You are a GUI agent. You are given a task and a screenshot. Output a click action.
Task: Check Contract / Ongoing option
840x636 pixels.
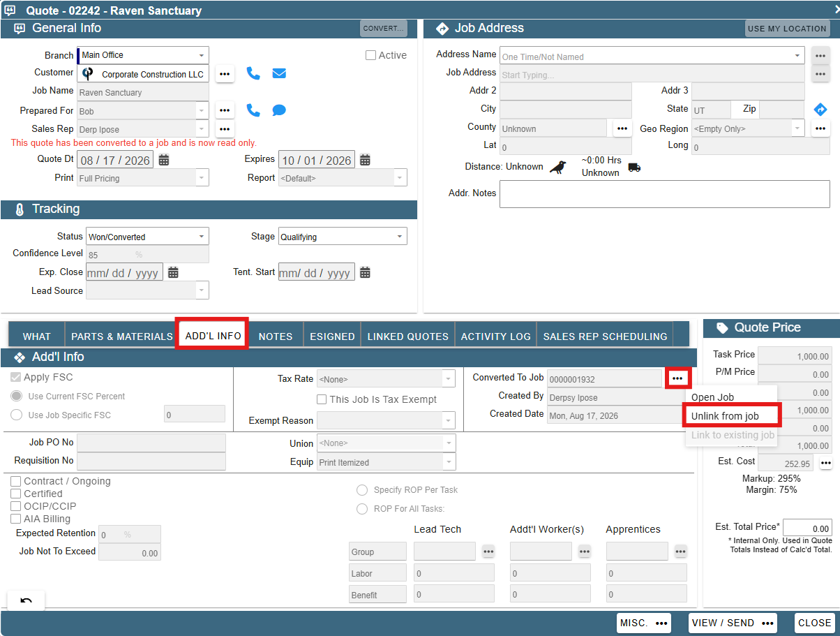16,481
